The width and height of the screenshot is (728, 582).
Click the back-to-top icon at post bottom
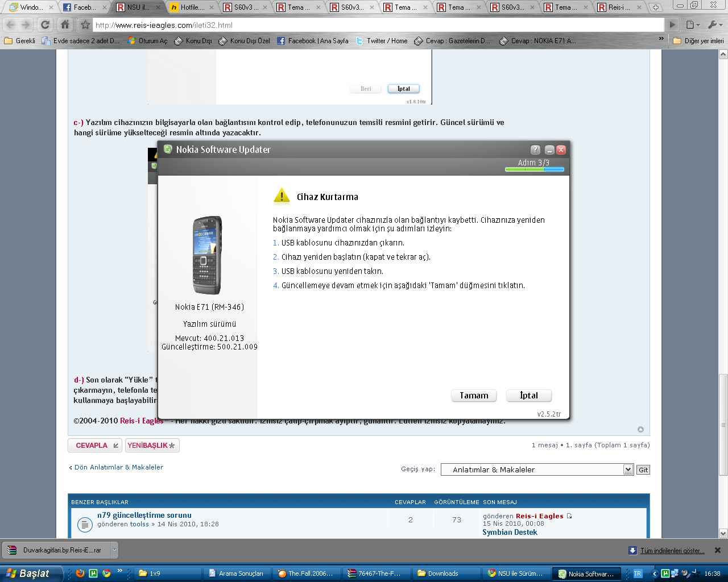tap(640, 429)
